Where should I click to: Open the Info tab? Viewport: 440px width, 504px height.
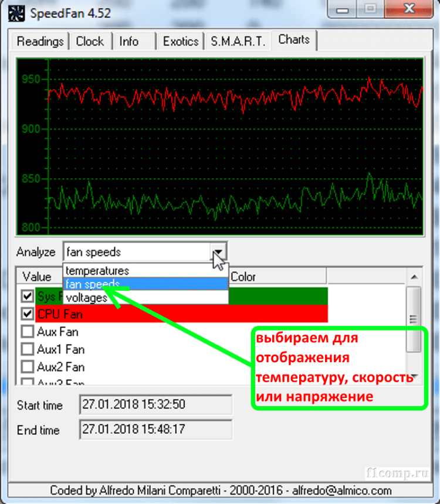[x=134, y=42]
